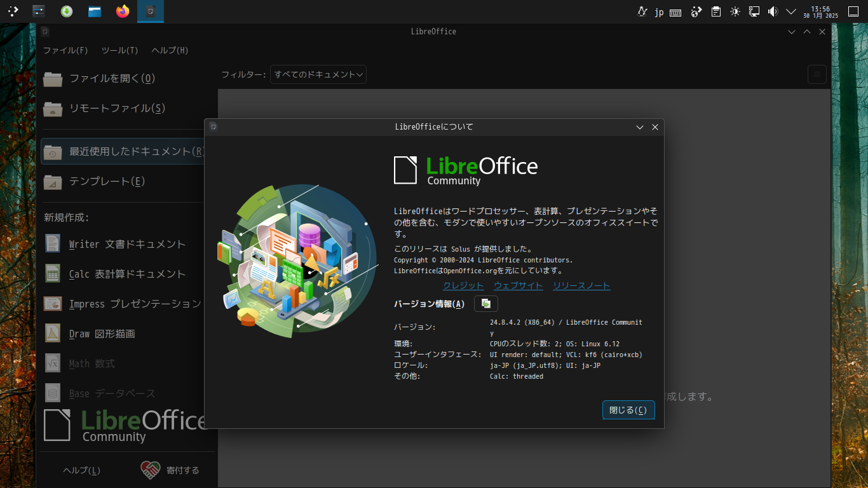Click the keyboard tray icon

click(x=676, y=11)
